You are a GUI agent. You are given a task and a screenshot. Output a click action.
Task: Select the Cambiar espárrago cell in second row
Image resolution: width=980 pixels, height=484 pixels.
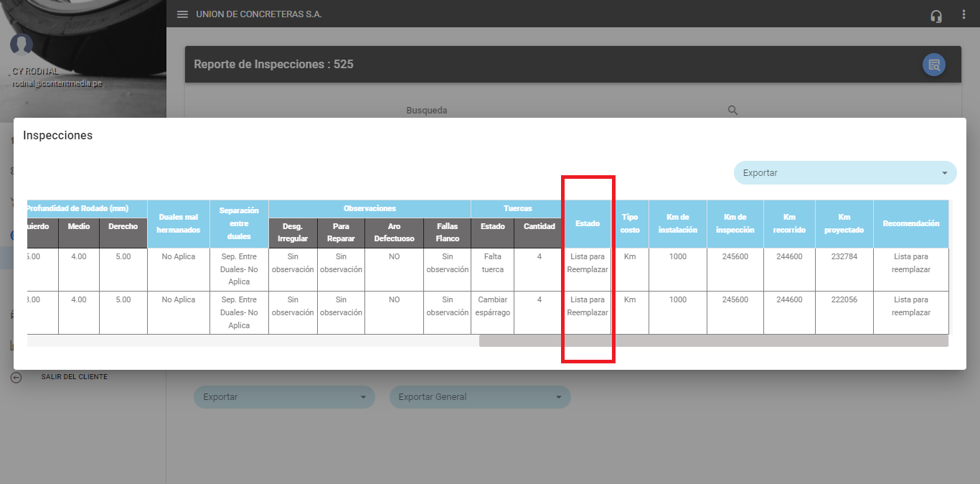pyautogui.click(x=492, y=306)
